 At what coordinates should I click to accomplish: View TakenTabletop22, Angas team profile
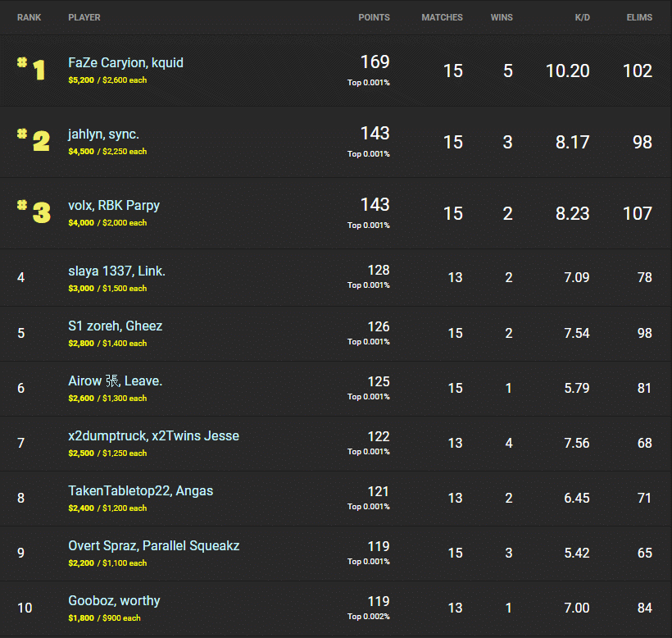[x=140, y=490]
